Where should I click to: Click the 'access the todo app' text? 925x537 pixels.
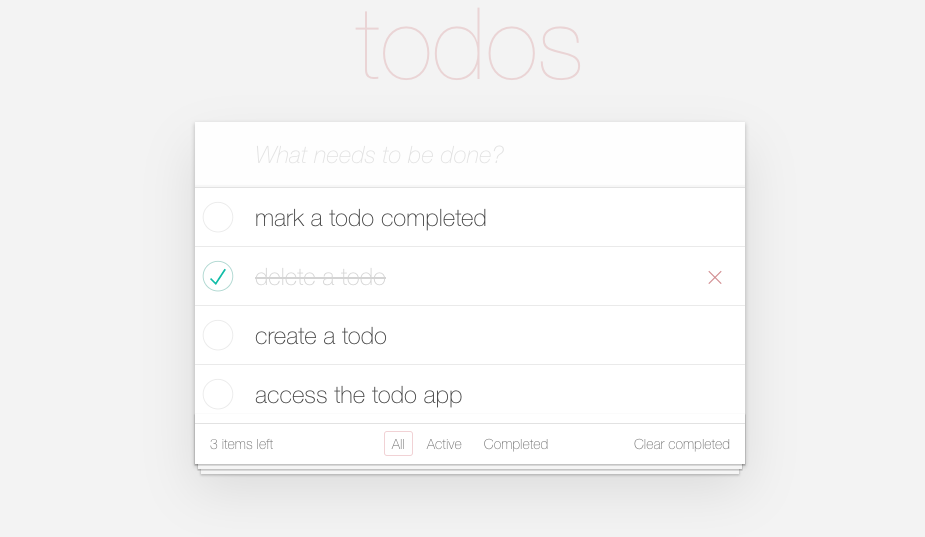(358, 395)
